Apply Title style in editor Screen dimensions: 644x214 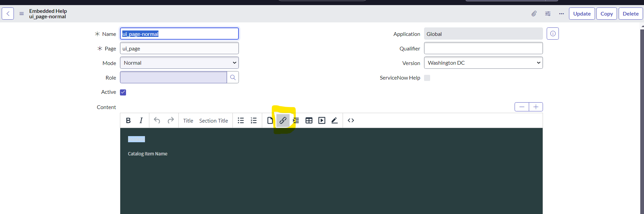tap(188, 121)
